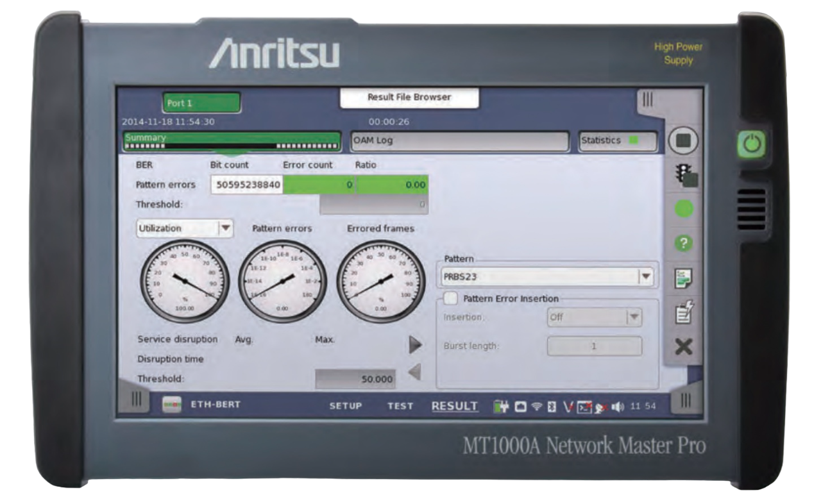Image resolution: width=821 pixels, height=504 pixels.
Task: Click the Utilization gauge dial
Action: tap(184, 281)
